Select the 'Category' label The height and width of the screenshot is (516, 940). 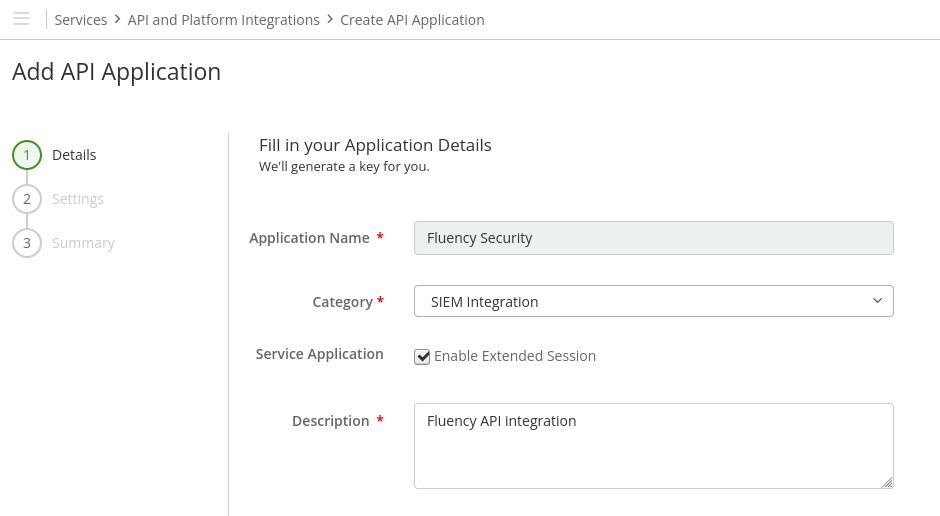point(342,302)
